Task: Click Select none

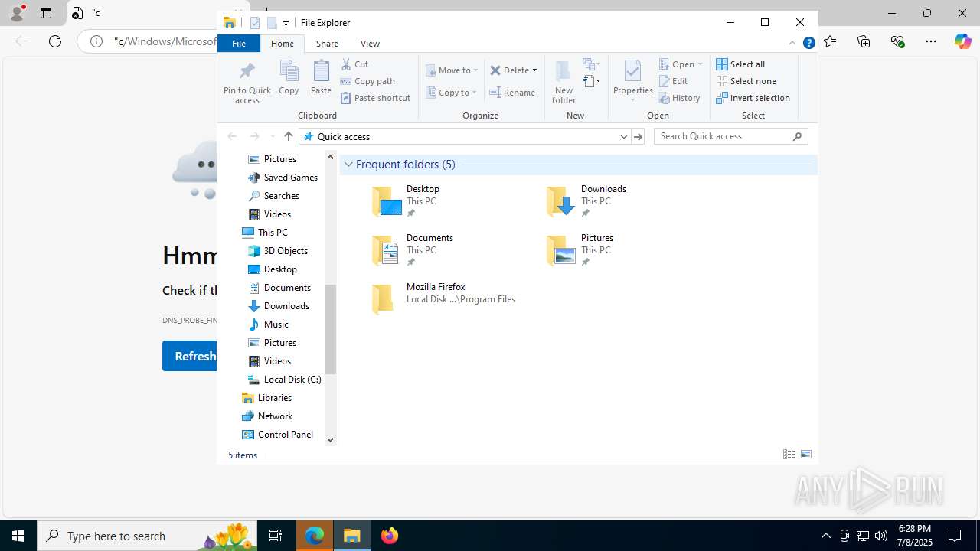Action: click(x=746, y=81)
